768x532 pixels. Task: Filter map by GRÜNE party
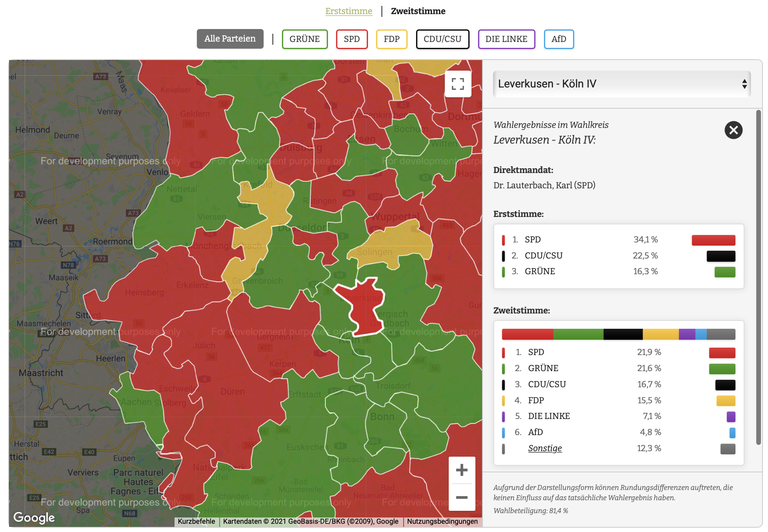click(304, 39)
